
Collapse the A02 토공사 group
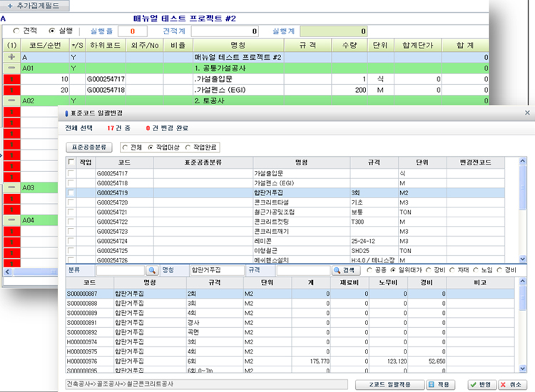(11, 101)
